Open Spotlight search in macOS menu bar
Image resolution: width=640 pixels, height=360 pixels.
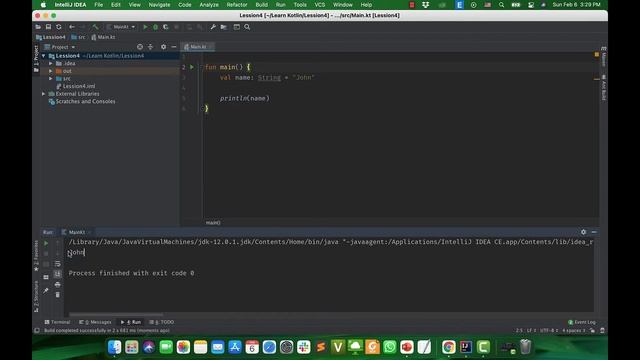[x=501, y=5]
